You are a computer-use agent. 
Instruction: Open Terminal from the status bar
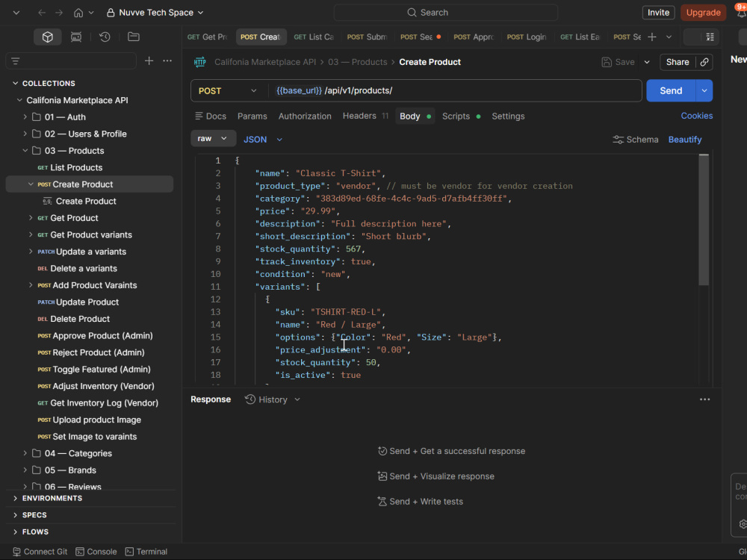click(x=146, y=552)
